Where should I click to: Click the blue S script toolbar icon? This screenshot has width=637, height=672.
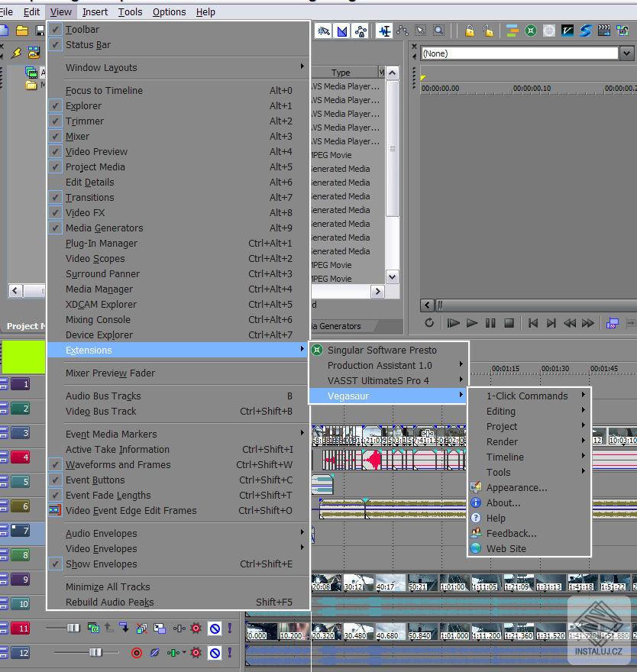(x=586, y=31)
